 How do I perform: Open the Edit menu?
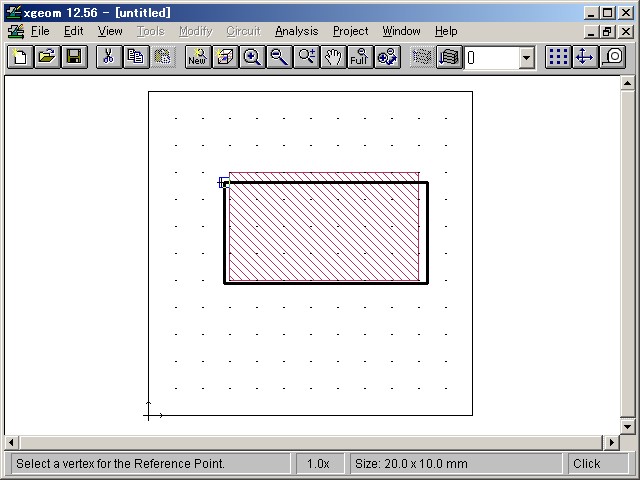tap(73, 31)
